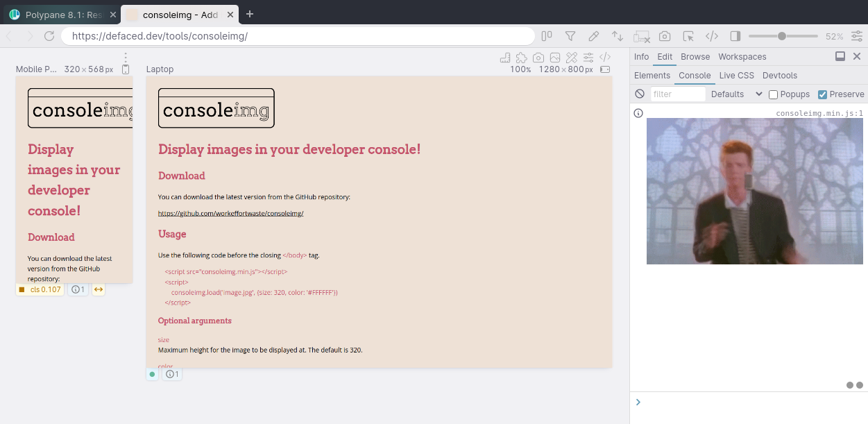Toggle the up-down sync arrows icon

click(617, 36)
